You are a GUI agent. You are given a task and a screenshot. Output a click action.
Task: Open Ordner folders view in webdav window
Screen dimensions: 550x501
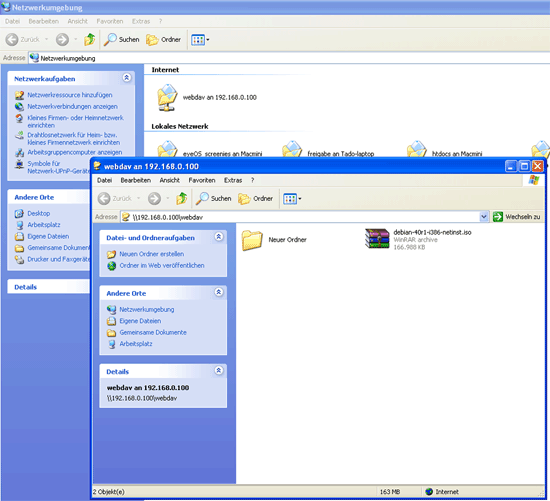pyautogui.click(x=255, y=199)
